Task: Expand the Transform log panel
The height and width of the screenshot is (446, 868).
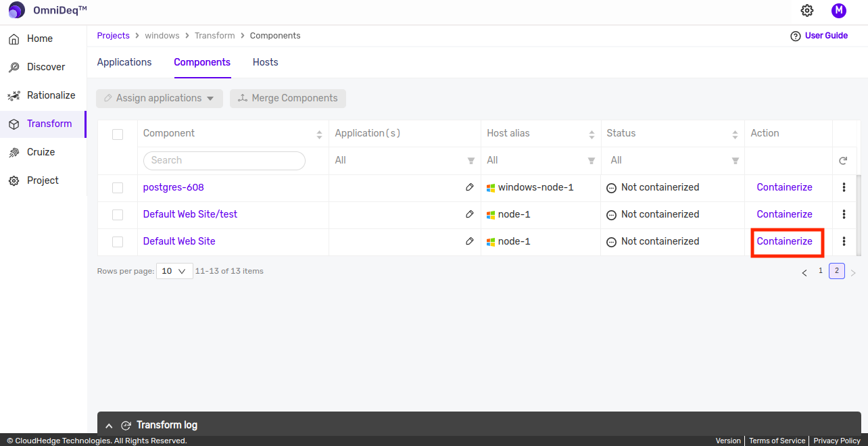Action: pos(109,425)
